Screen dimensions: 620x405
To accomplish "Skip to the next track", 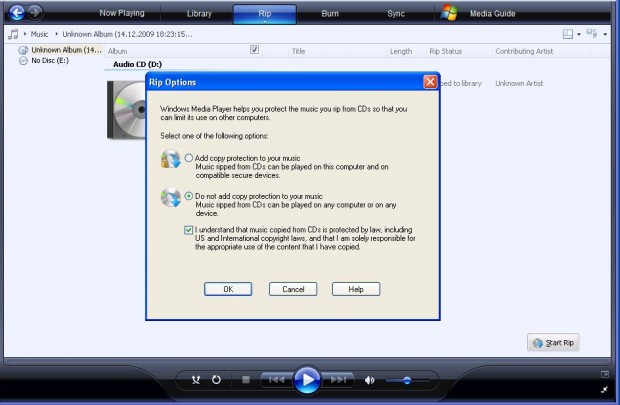I will tap(338, 380).
